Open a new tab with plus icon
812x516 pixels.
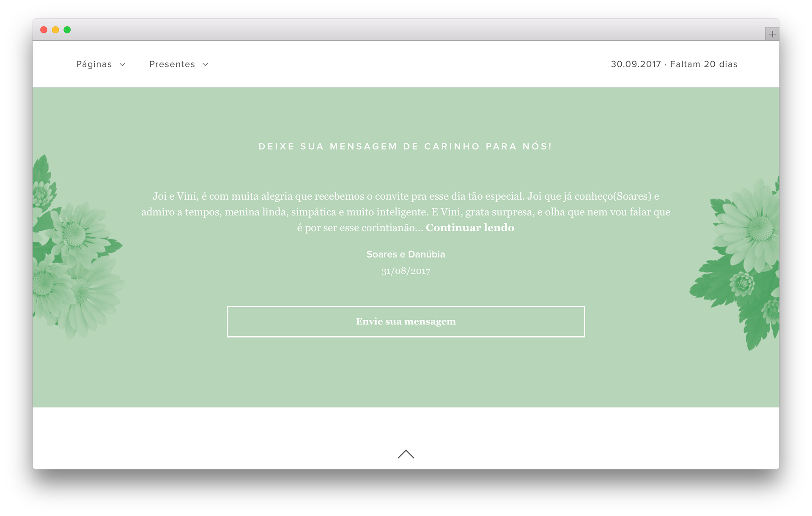click(772, 34)
